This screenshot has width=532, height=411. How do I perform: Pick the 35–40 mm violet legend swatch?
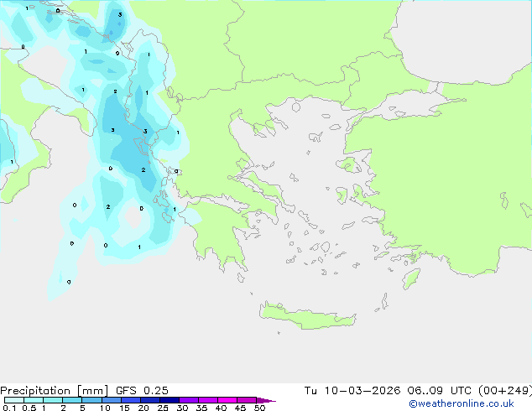click(x=207, y=400)
